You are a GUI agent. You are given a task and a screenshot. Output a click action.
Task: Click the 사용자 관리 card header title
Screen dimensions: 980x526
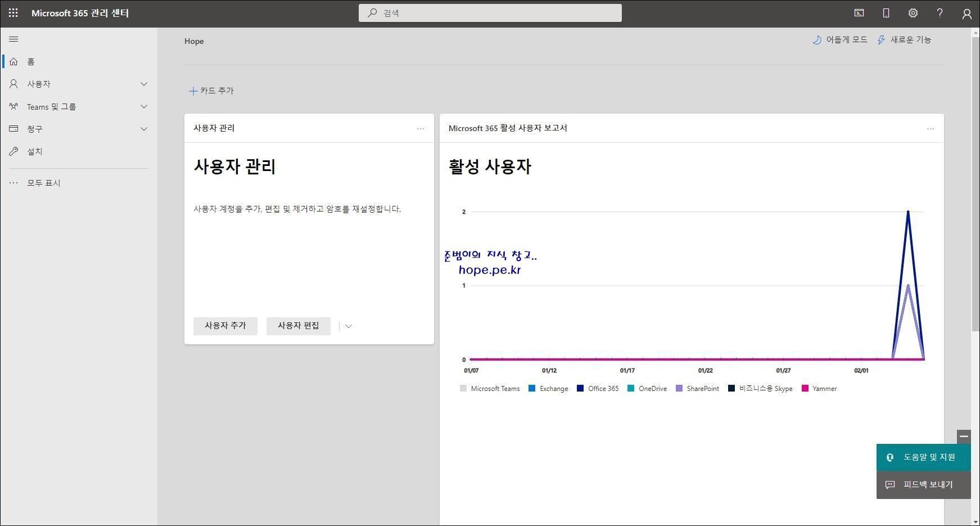[214, 128]
